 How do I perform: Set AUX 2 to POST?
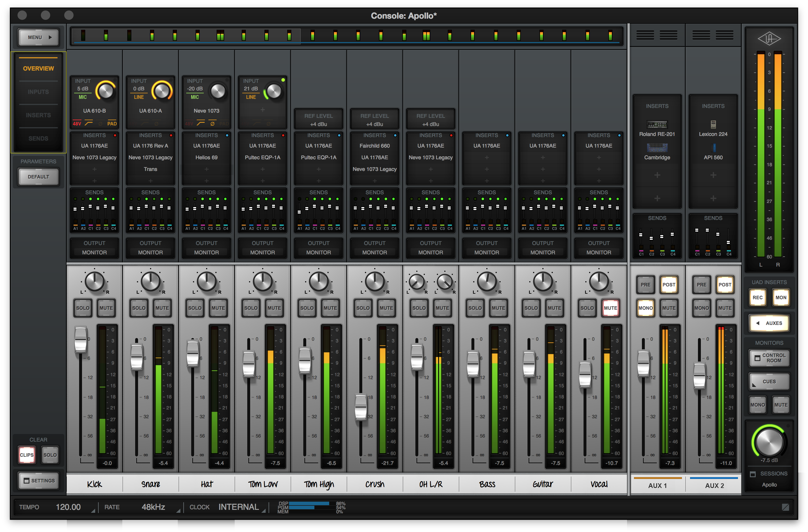725,285
